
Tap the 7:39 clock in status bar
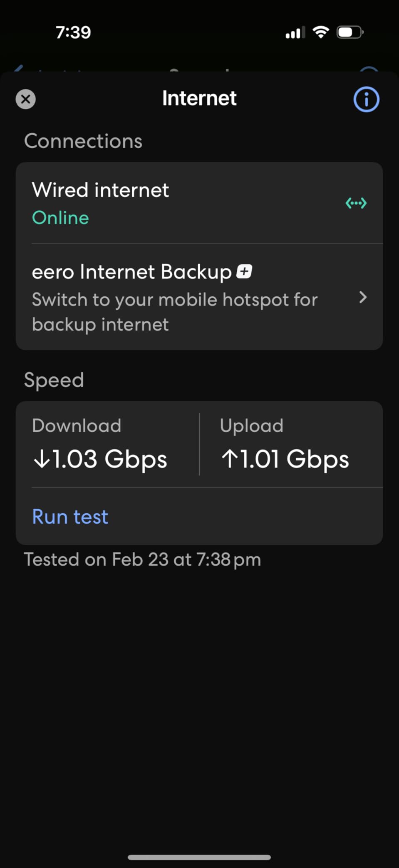pos(73,32)
